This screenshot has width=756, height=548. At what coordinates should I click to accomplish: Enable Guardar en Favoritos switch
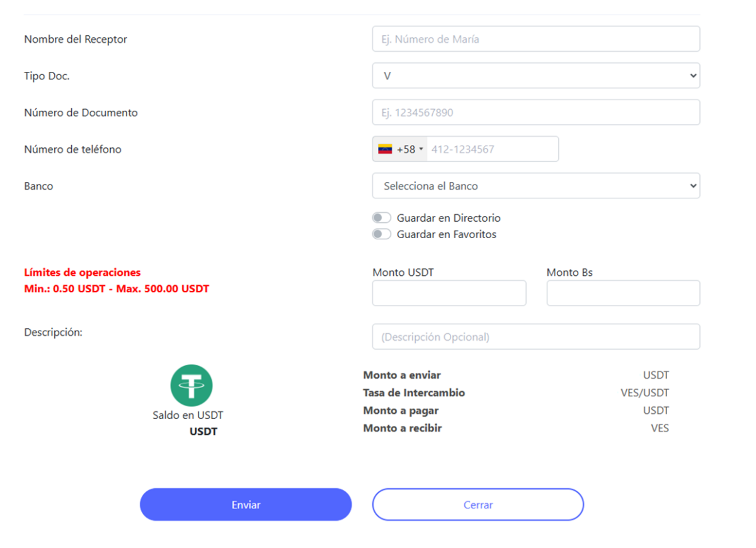pyautogui.click(x=382, y=234)
